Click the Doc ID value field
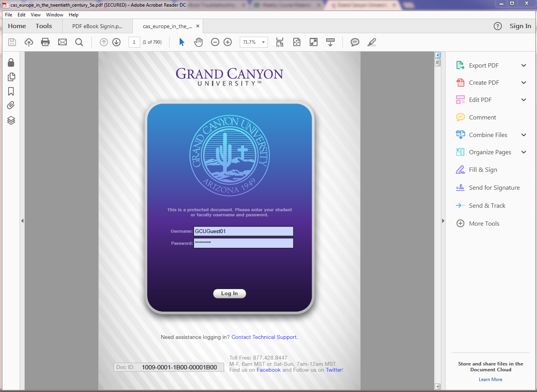The height and width of the screenshot is (392, 537). (x=179, y=367)
